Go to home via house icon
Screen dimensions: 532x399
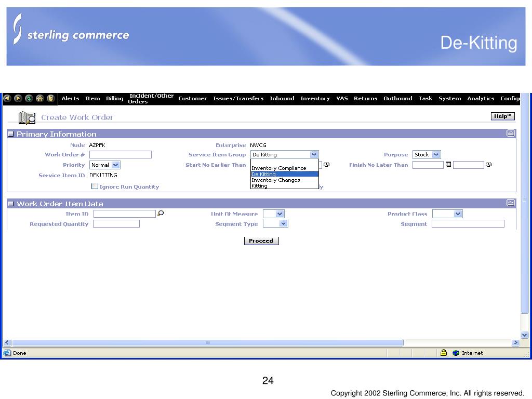tap(39, 98)
